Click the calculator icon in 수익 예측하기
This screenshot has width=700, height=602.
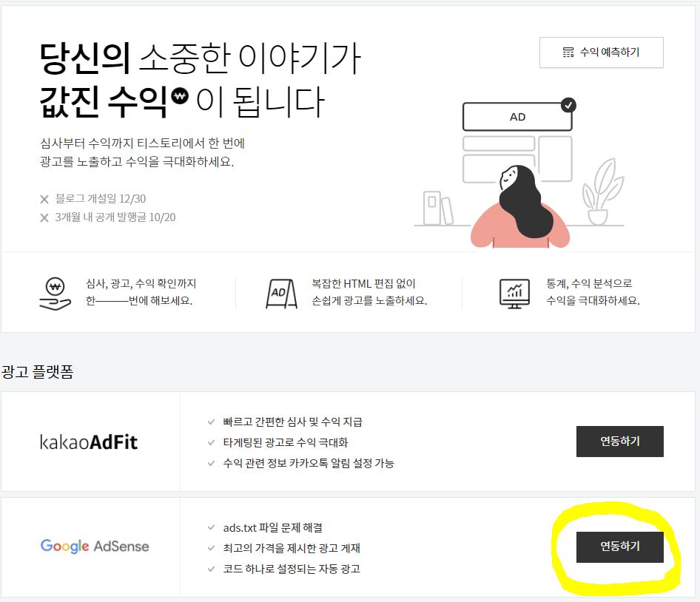pyautogui.click(x=568, y=53)
